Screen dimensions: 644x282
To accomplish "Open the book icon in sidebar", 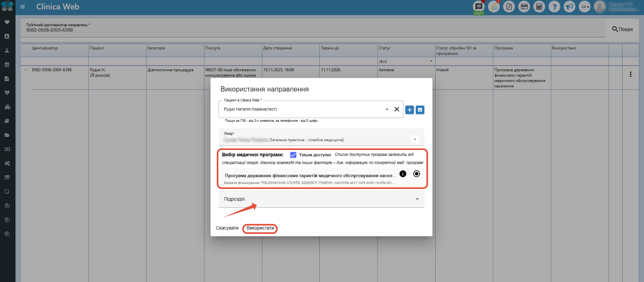I will (x=7, y=121).
